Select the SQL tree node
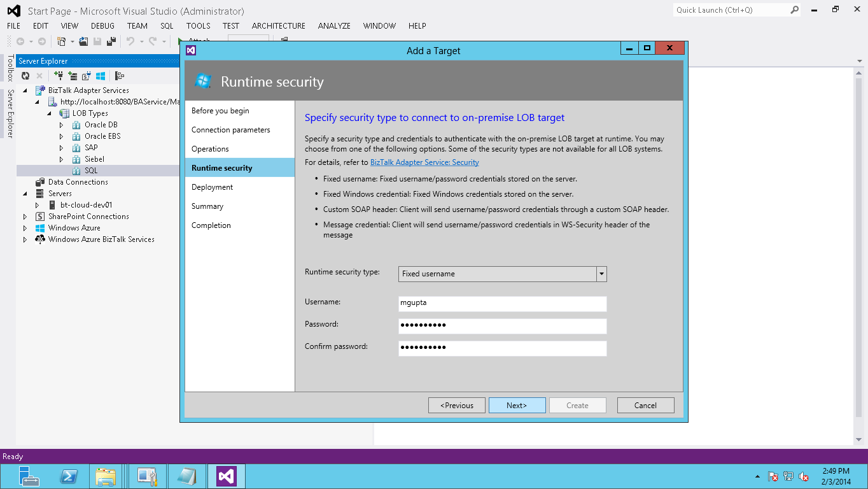The image size is (868, 489). click(x=91, y=171)
